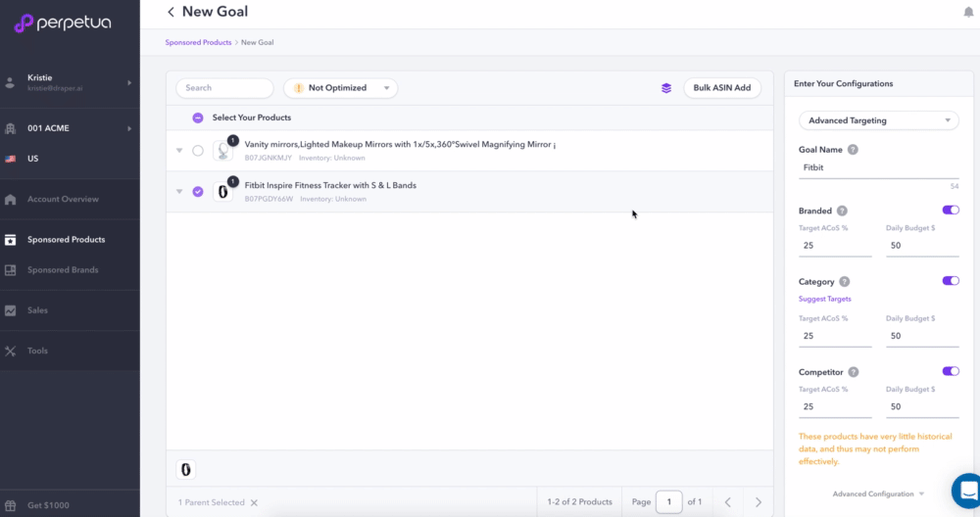Image resolution: width=980 pixels, height=517 pixels.
Task: Select the Vanity mirrors product radio
Action: [198, 151]
